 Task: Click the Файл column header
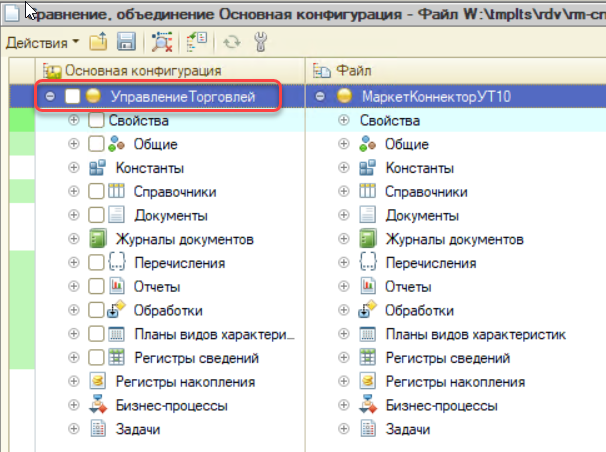(x=456, y=71)
